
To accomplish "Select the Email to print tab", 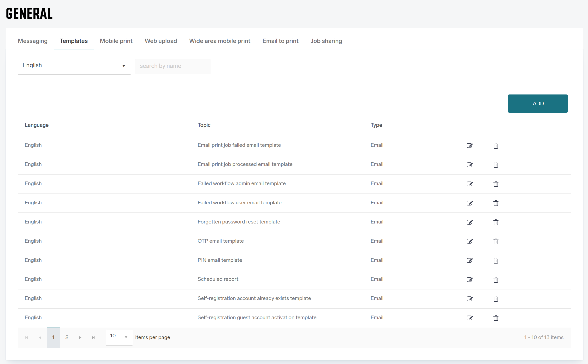I will click(280, 41).
